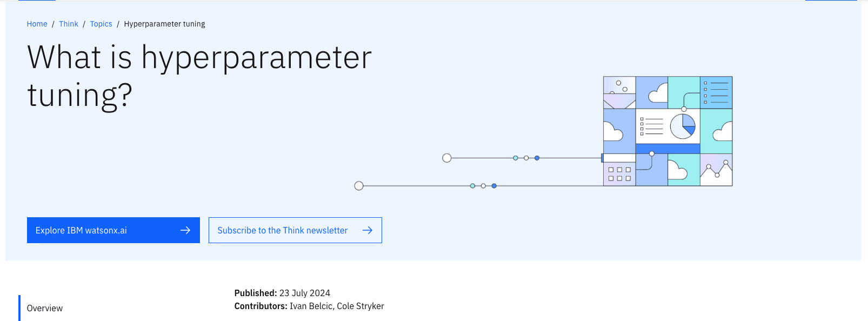Click the six-squares grid tile in illustration
This screenshot has width=868, height=321.
619,174
